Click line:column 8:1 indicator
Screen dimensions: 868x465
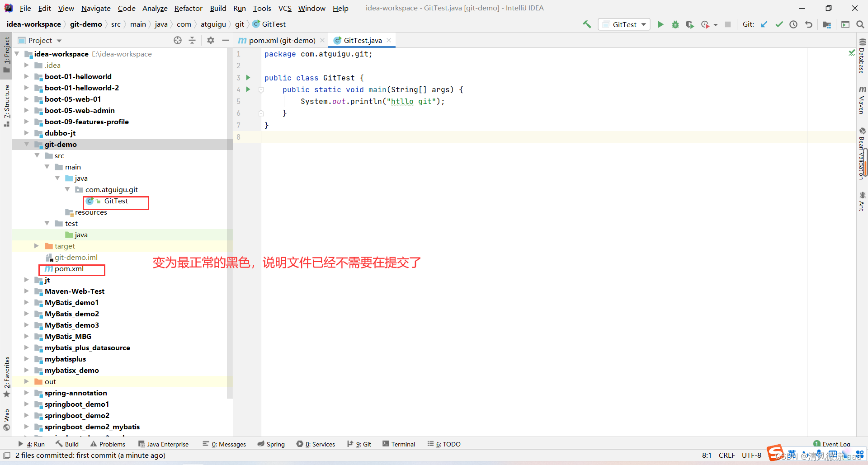(707, 456)
